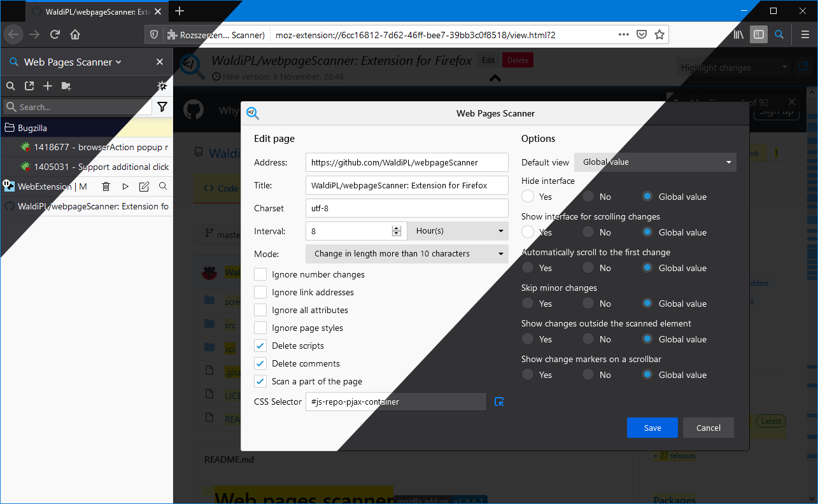818x504 pixels.
Task: Open the Hour(s) interval unit dropdown
Action: point(458,231)
